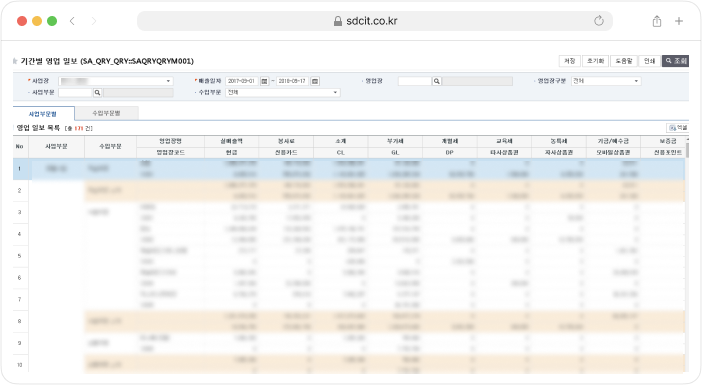Screen dimensions: 702x385
Task: Export the list with the 엑셀 button
Action: 677,128
